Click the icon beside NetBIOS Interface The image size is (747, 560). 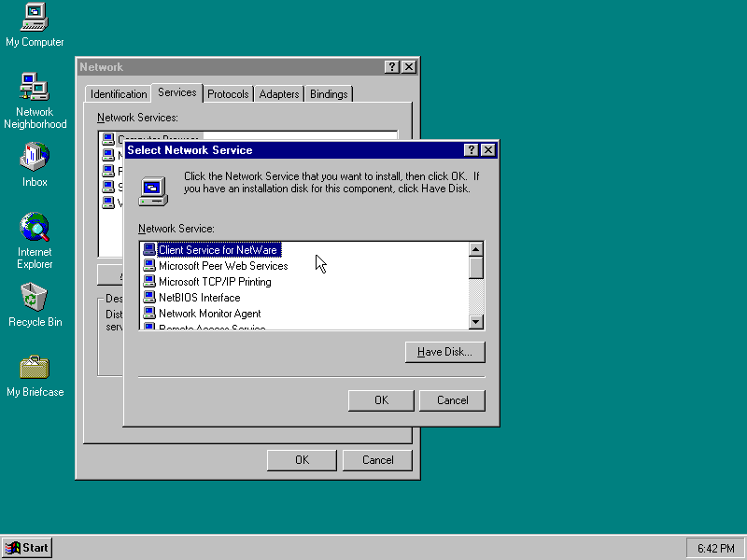pyautogui.click(x=149, y=297)
